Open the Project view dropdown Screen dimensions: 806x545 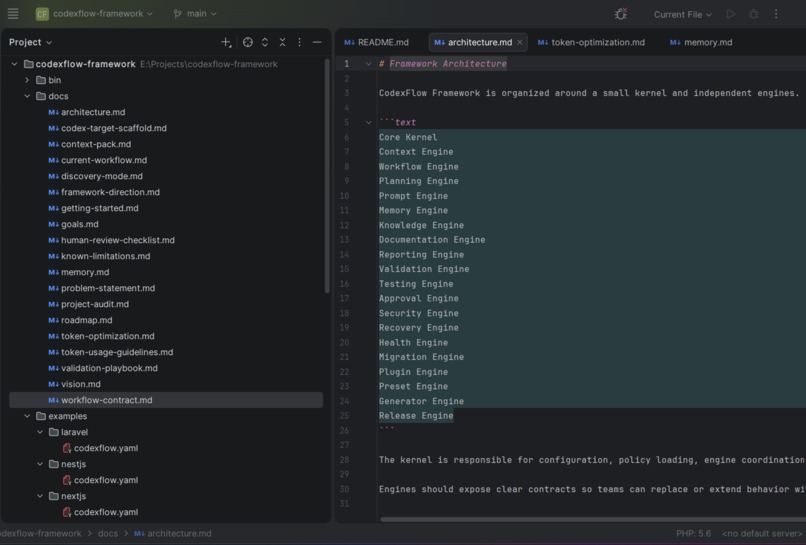[x=30, y=42]
